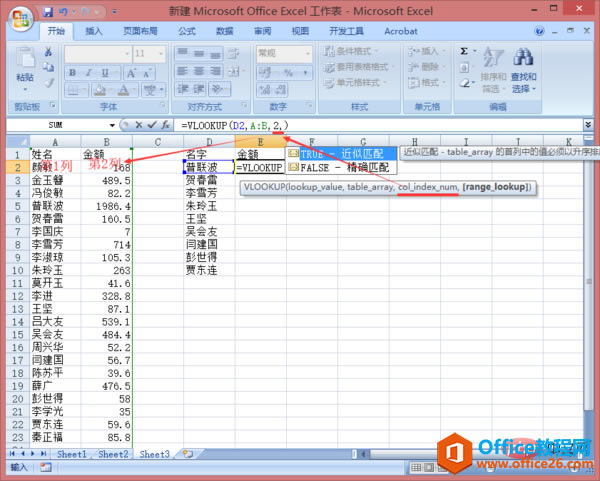The image size is (600, 481).
Task: Click the Format Painter brush icon
Action: (x=49, y=83)
